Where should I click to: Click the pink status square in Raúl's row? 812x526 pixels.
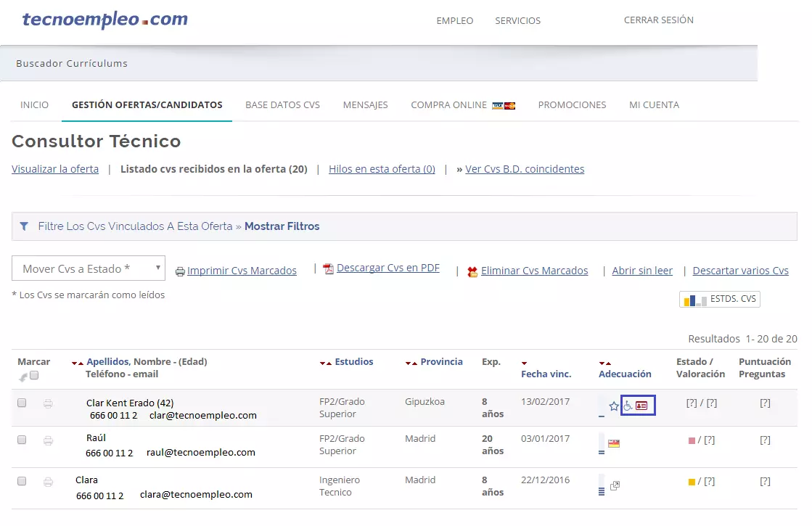692,440
